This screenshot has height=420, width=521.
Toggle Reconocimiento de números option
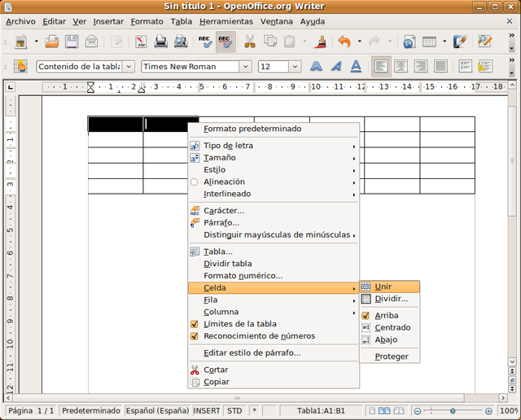coord(259,336)
